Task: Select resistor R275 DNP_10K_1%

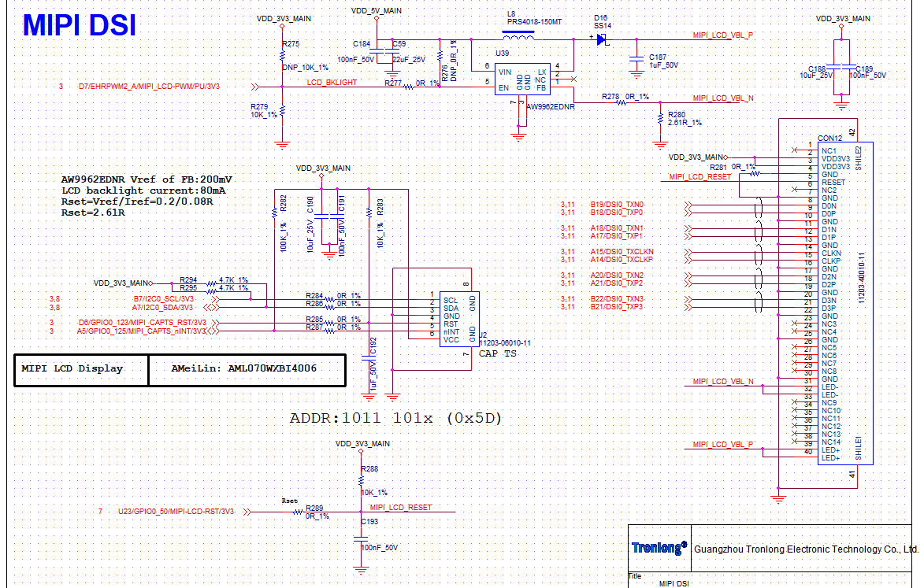Action: (282, 56)
